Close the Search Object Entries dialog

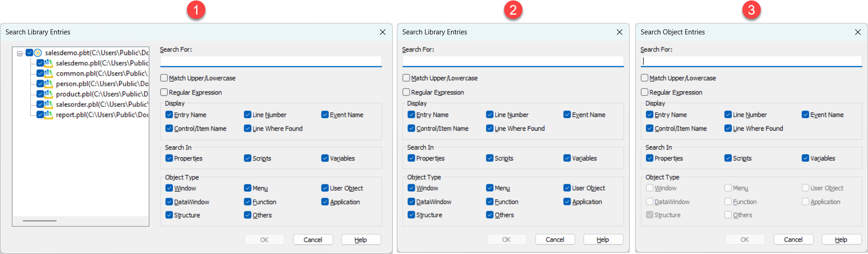coord(857,32)
